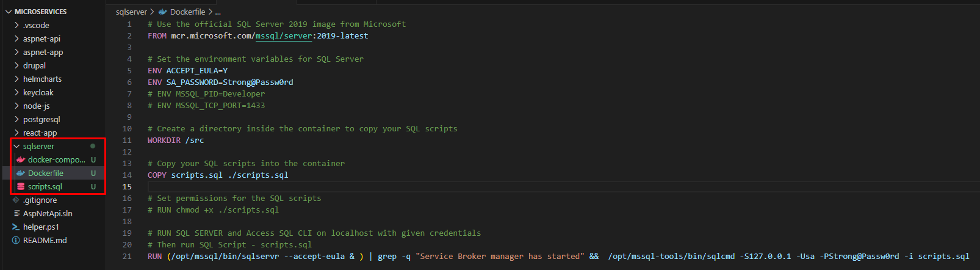Open the react-app folder

[x=40, y=133]
